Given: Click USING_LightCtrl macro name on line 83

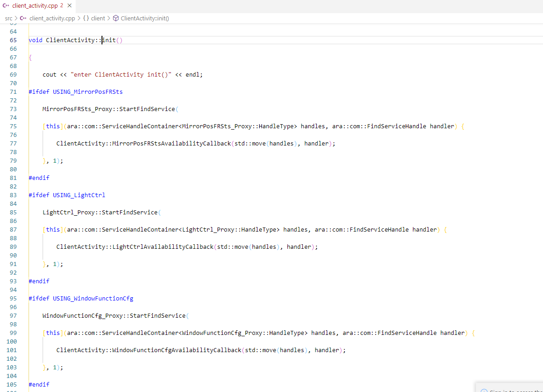Looking at the screenshot, I should (x=79, y=195).
